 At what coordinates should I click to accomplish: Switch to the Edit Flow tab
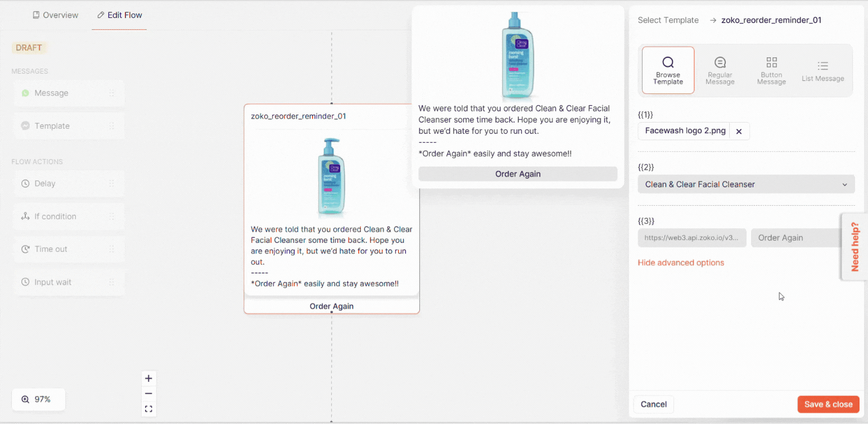[119, 15]
